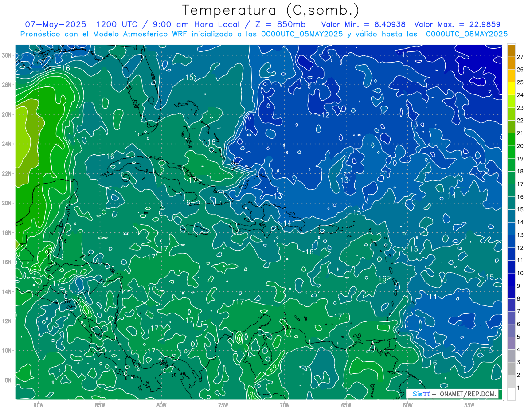Click color scale label "9"

tap(519, 286)
